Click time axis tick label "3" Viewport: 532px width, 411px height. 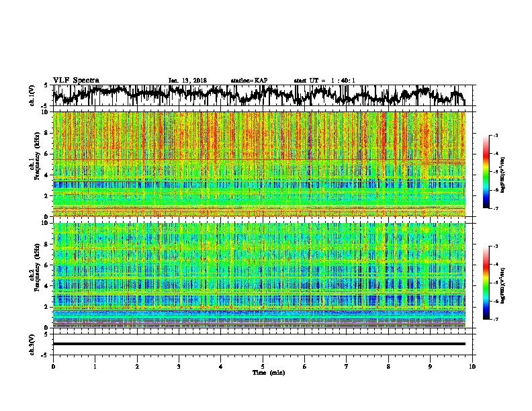179,367
